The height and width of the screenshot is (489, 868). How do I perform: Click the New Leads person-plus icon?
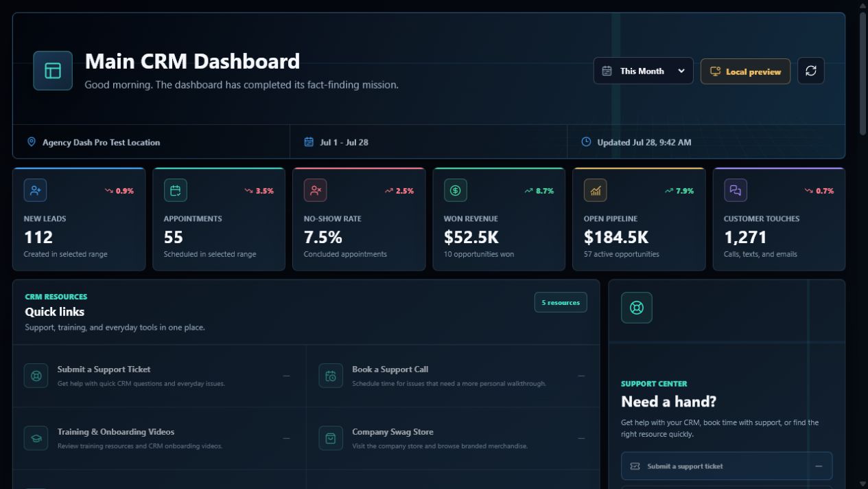click(35, 190)
